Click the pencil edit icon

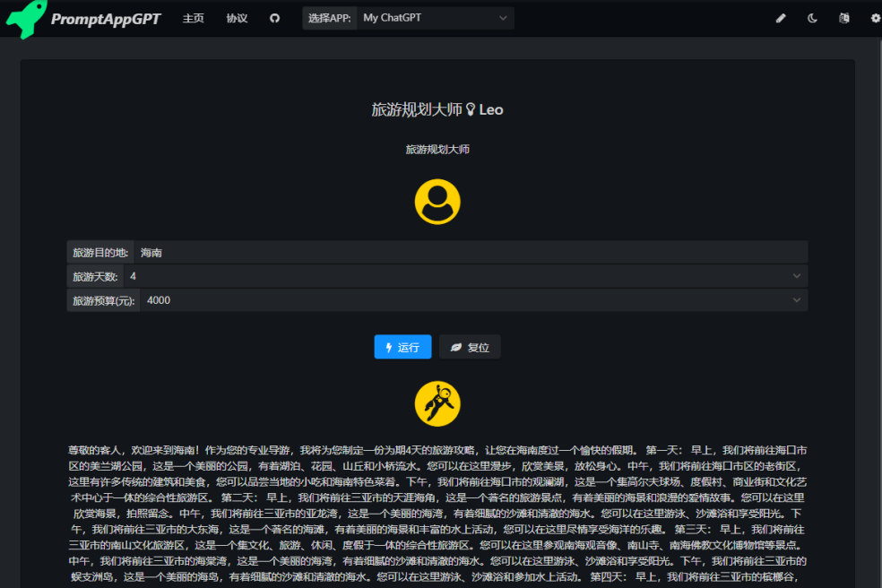coord(781,19)
